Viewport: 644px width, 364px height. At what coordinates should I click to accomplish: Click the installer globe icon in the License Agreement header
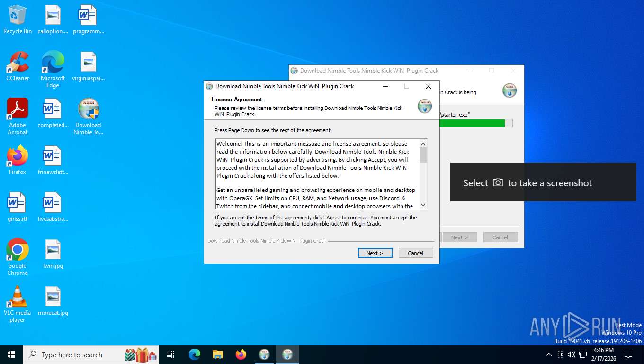click(425, 106)
